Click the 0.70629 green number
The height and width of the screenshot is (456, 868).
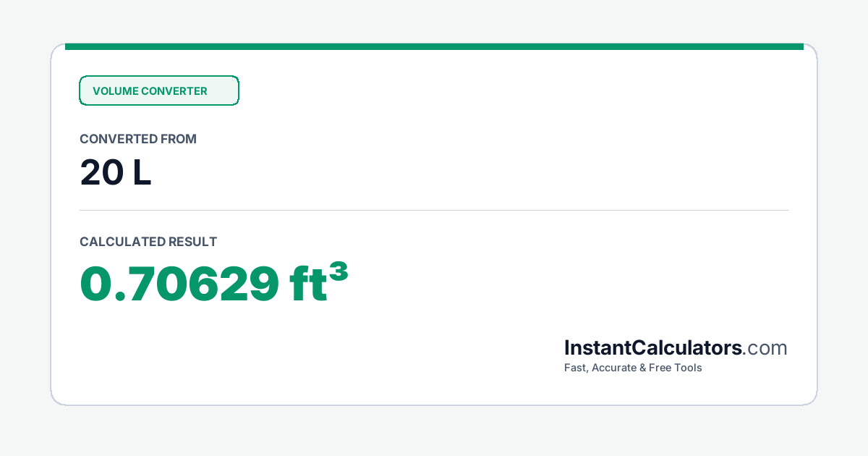click(x=179, y=284)
